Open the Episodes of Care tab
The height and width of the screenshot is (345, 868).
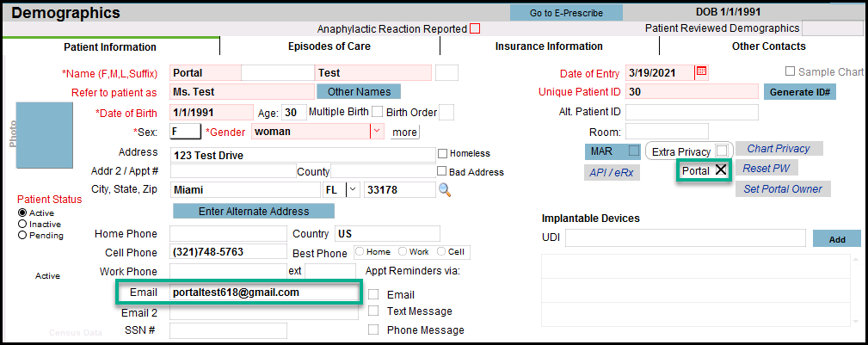(x=329, y=46)
